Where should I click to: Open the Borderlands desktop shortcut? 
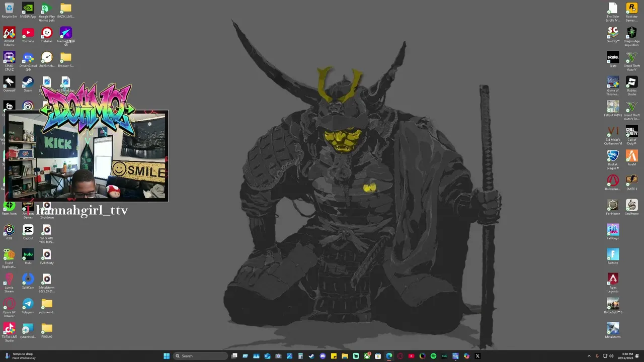click(x=613, y=183)
